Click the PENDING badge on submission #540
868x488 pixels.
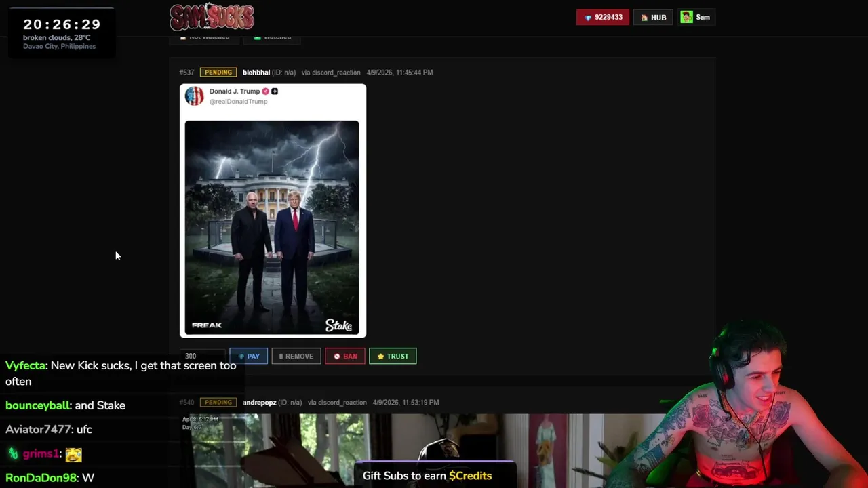point(218,403)
